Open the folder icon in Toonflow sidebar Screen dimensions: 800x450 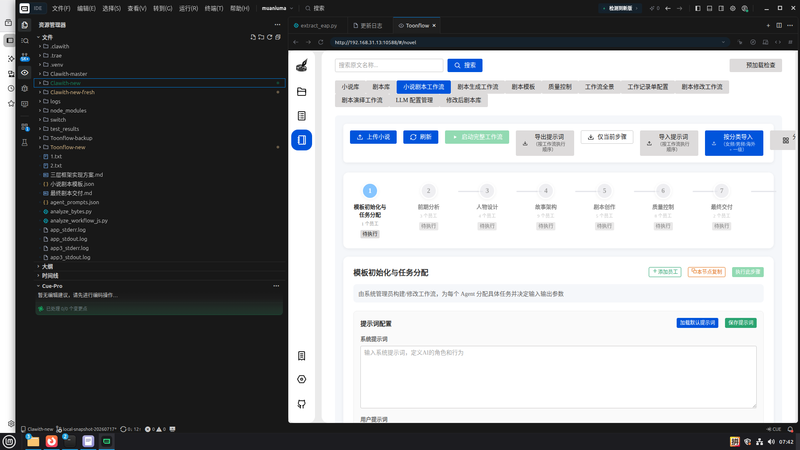tap(302, 92)
